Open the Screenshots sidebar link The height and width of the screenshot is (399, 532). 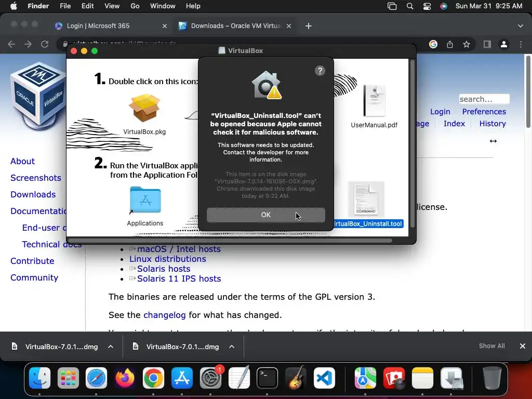click(x=36, y=178)
